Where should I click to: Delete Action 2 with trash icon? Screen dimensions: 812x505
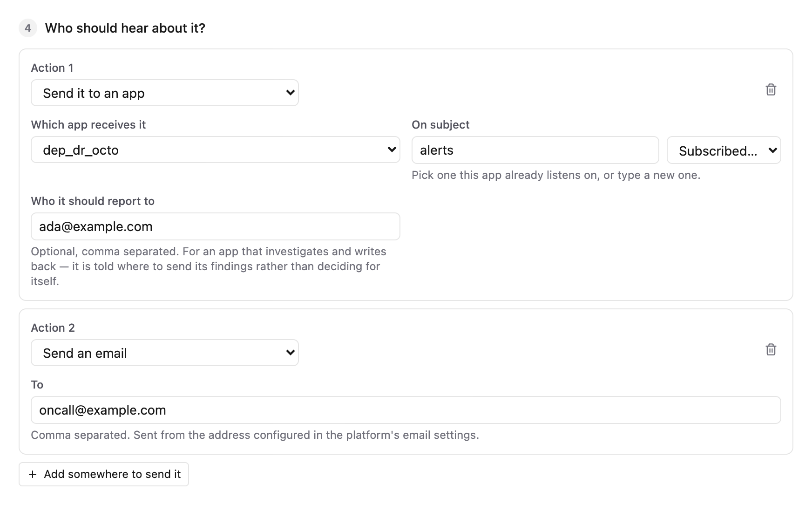click(x=771, y=349)
